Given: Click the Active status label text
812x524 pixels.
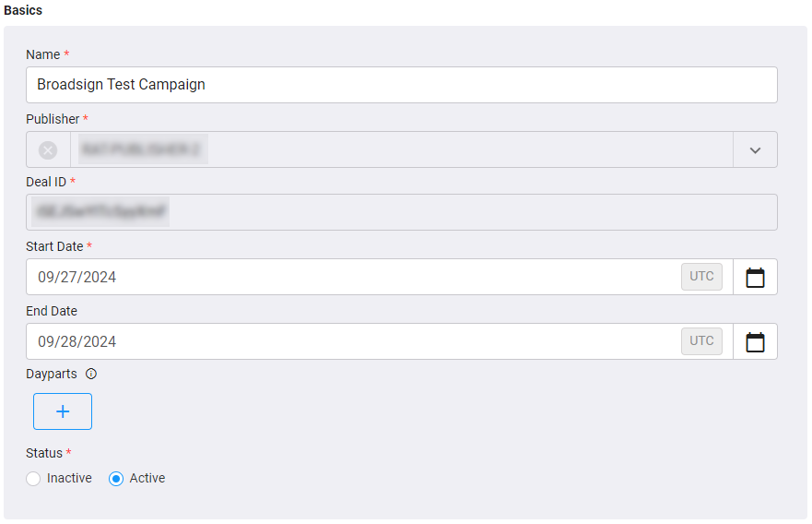Looking at the screenshot, I should (147, 478).
